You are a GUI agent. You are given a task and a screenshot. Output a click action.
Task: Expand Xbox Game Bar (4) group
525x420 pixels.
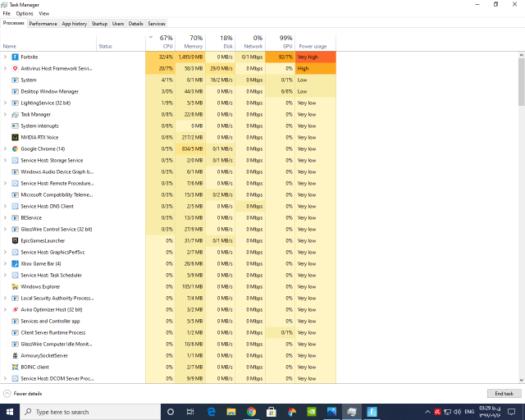pyautogui.click(x=5, y=263)
